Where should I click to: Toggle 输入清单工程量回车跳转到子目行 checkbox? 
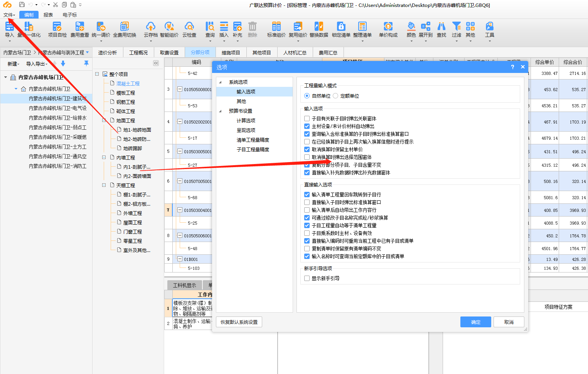point(307,195)
